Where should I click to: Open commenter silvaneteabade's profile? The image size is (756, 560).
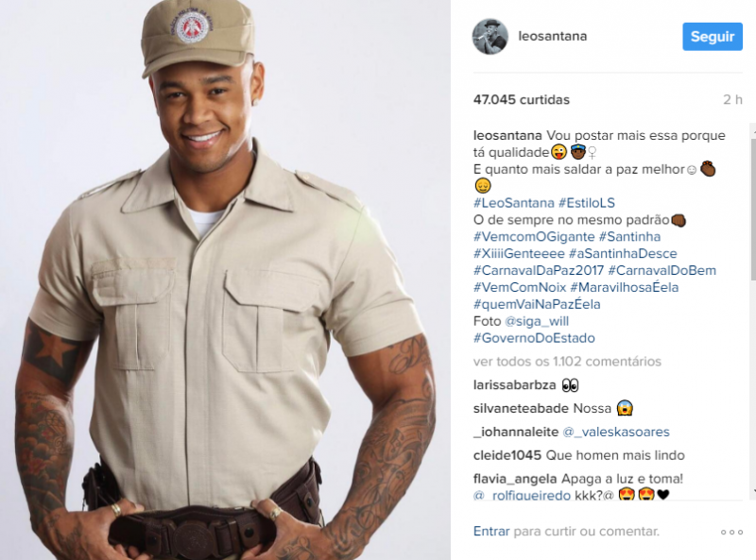click(522, 409)
